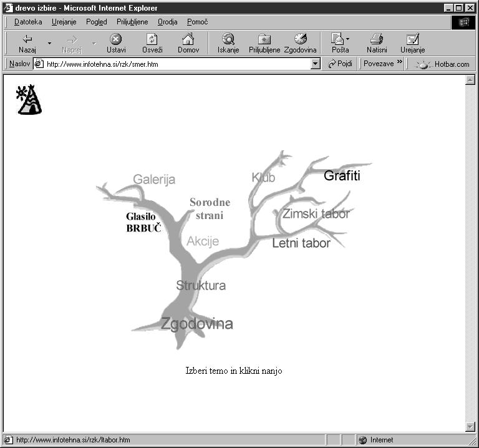Screen dimensions: 479x448
Task: Open the Naprej history dropdown arrow
Action: (x=94, y=44)
